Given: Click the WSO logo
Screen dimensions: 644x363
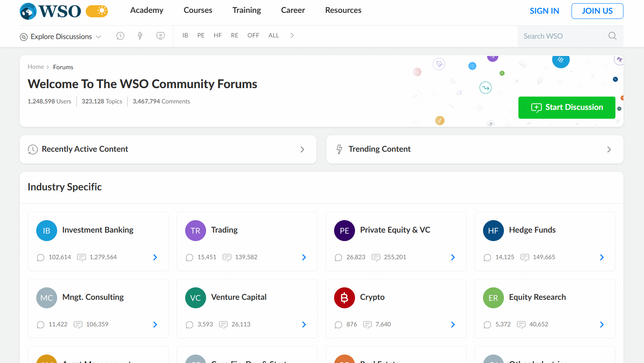Looking at the screenshot, I should tap(50, 11).
